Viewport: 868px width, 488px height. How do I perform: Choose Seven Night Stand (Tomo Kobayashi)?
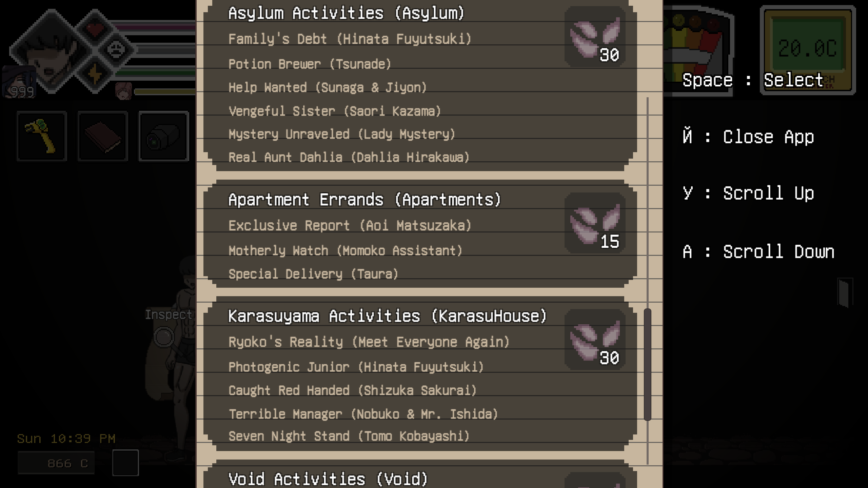[x=349, y=436]
